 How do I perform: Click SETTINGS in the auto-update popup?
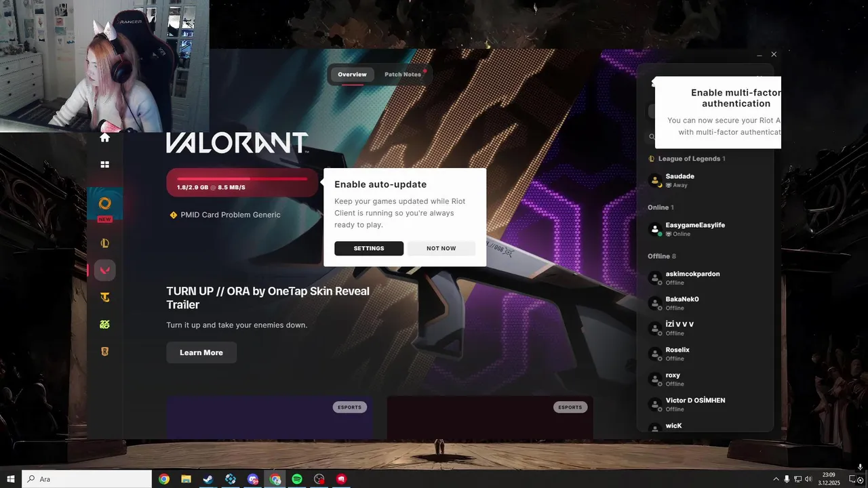[369, 248]
